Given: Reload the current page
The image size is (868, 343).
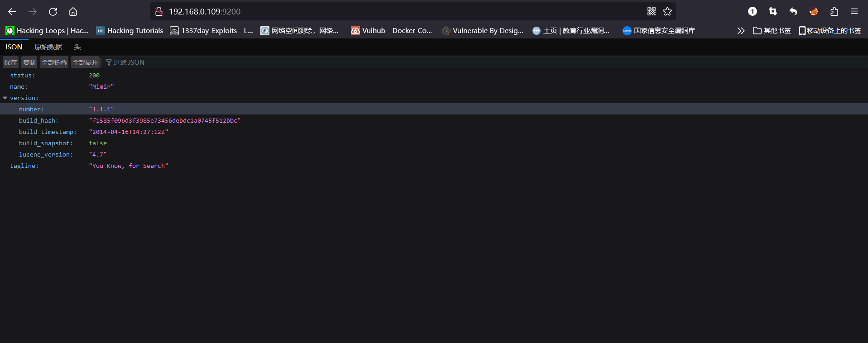Looking at the screenshot, I should [x=53, y=12].
